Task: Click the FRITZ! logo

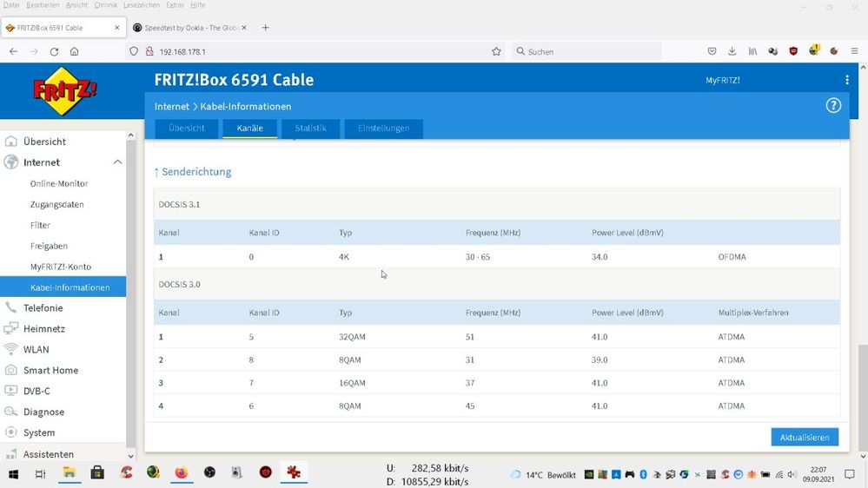Action: (x=65, y=91)
